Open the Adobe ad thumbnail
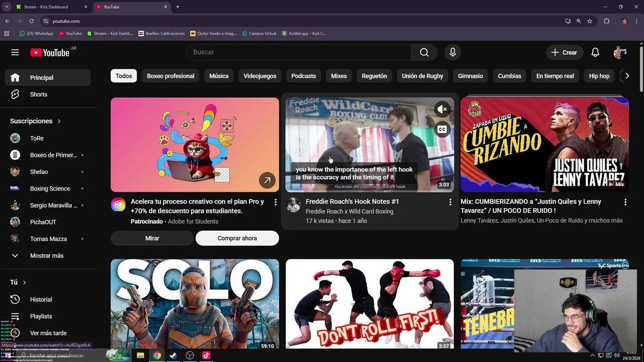The width and height of the screenshot is (644, 362). pos(195,145)
